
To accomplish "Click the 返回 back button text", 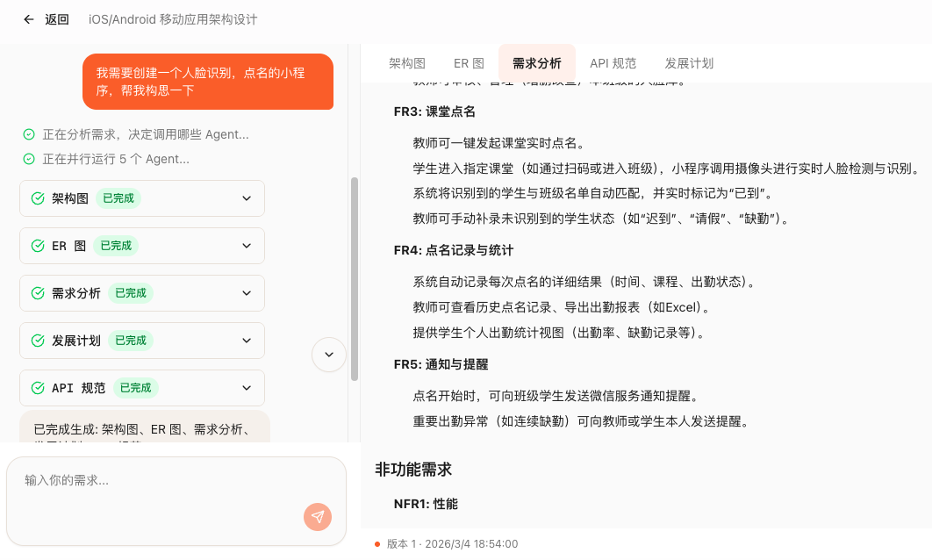I will 57,19.
